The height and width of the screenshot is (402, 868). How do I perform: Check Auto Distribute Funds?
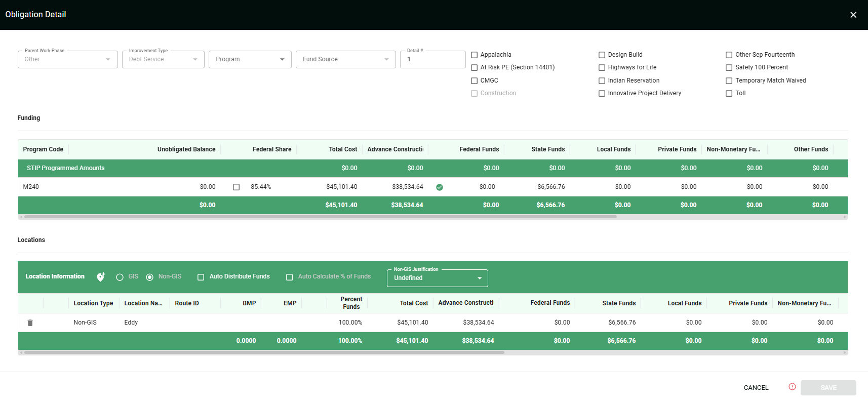[201, 277]
